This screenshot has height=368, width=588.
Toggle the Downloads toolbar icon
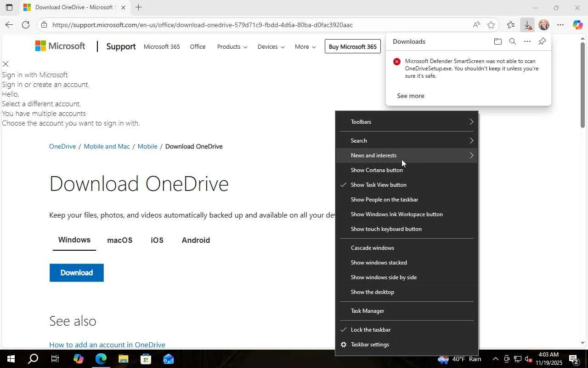click(x=527, y=25)
